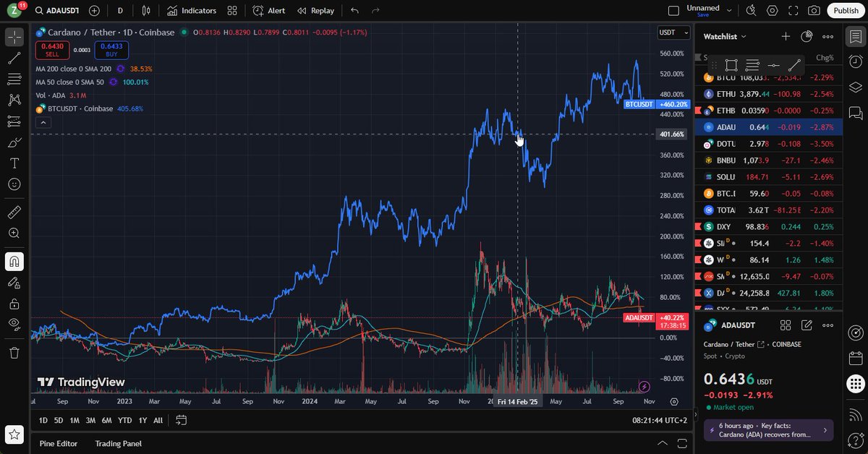Click the red SELL 0.6430 button
This screenshot has height=454, width=868.
pos(52,49)
